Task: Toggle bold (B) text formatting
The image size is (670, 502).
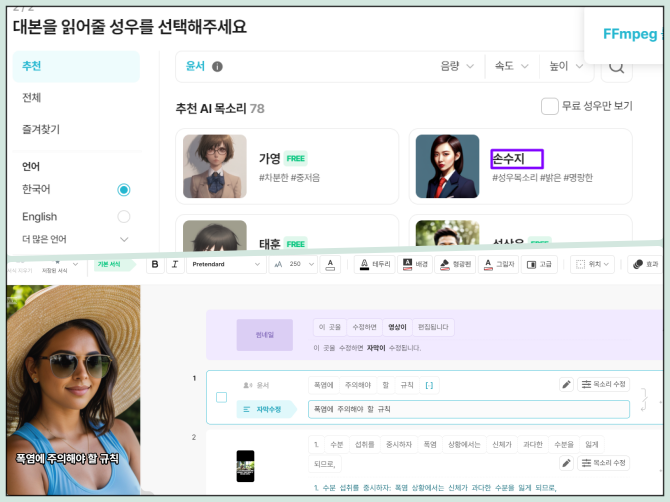Action: point(155,264)
